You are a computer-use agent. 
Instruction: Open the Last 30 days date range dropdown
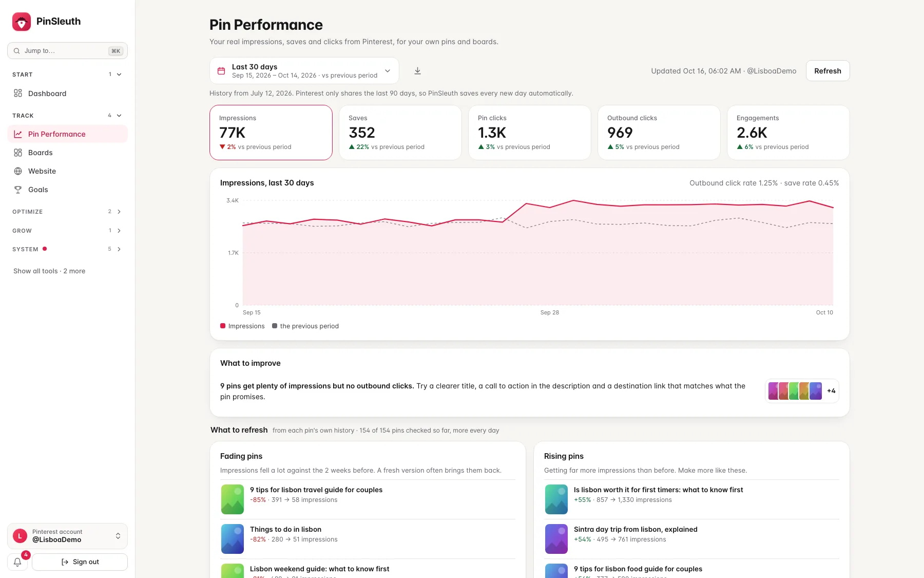pyautogui.click(x=304, y=71)
